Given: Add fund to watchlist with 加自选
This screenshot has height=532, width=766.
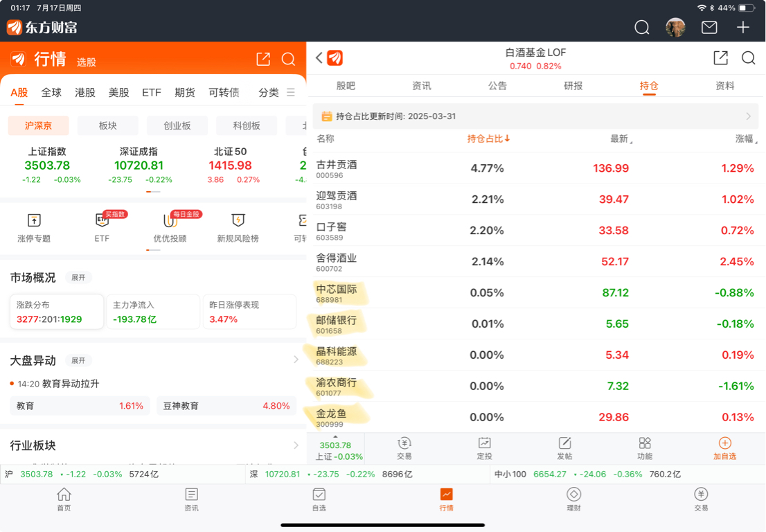Looking at the screenshot, I should pyautogui.click(x=724, y=448).
